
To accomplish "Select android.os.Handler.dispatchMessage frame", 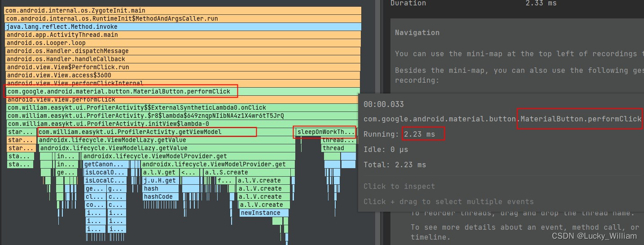I will coord(183,51).
